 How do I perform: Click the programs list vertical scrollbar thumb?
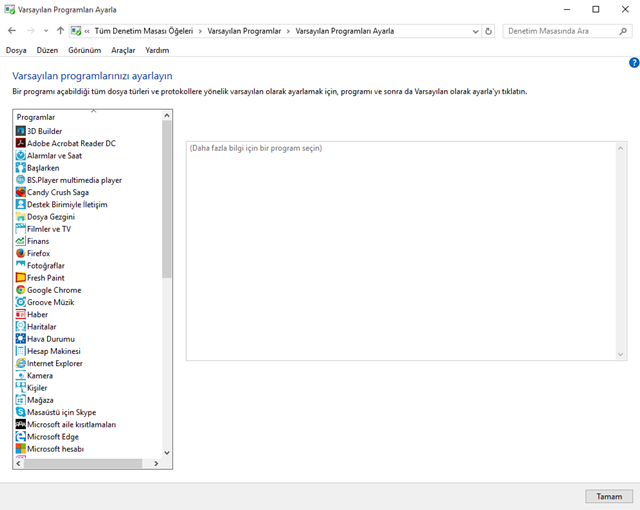pyautogui.click(x=167, y=199)
